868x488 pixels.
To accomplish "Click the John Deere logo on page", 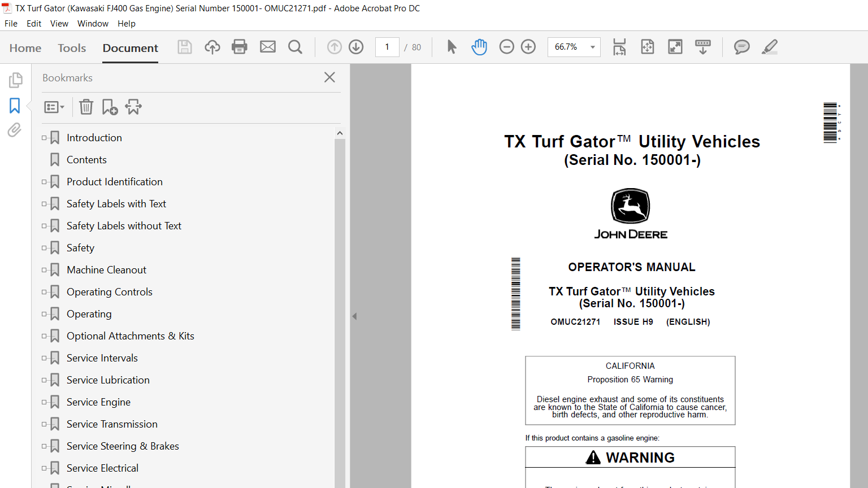I will point(631,214).
